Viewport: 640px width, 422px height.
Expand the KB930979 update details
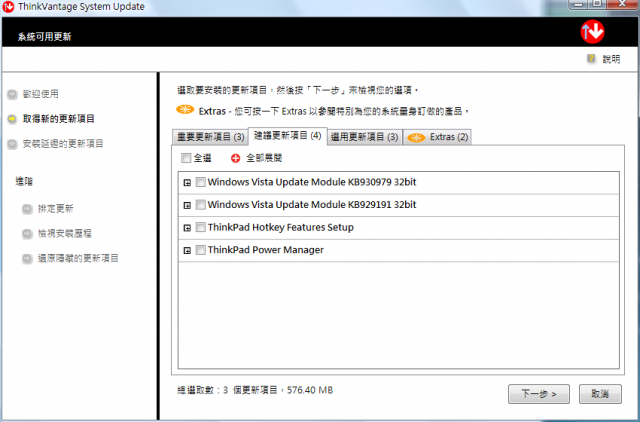187,183
